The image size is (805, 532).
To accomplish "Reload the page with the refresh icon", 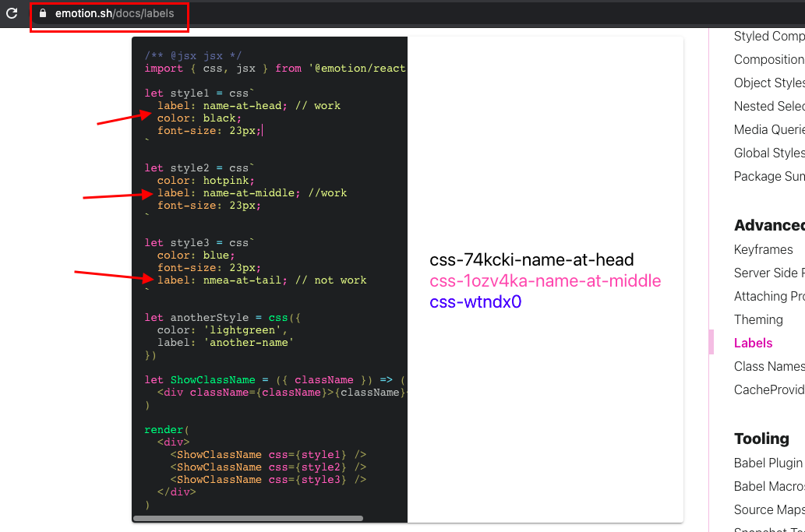I will (12, 13).
